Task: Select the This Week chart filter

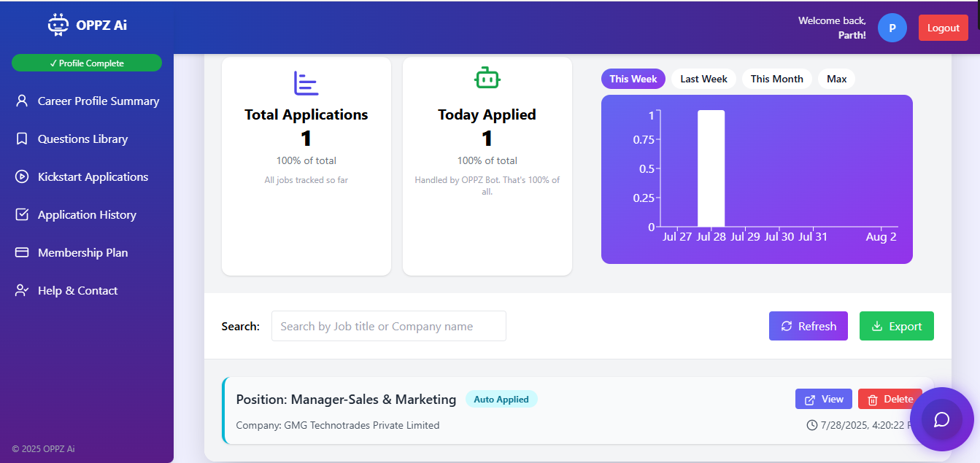Action: [633, 79]
